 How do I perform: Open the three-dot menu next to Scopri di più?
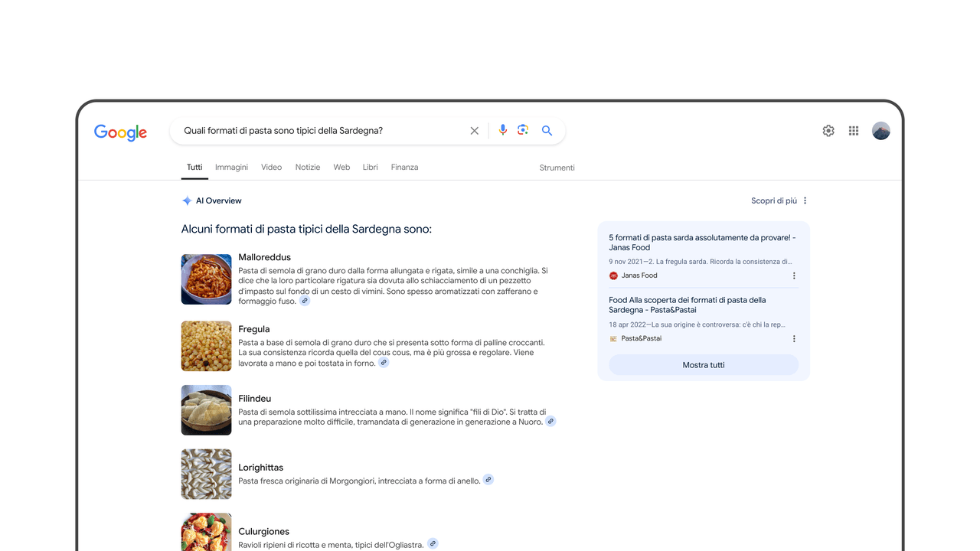(805, 201)
